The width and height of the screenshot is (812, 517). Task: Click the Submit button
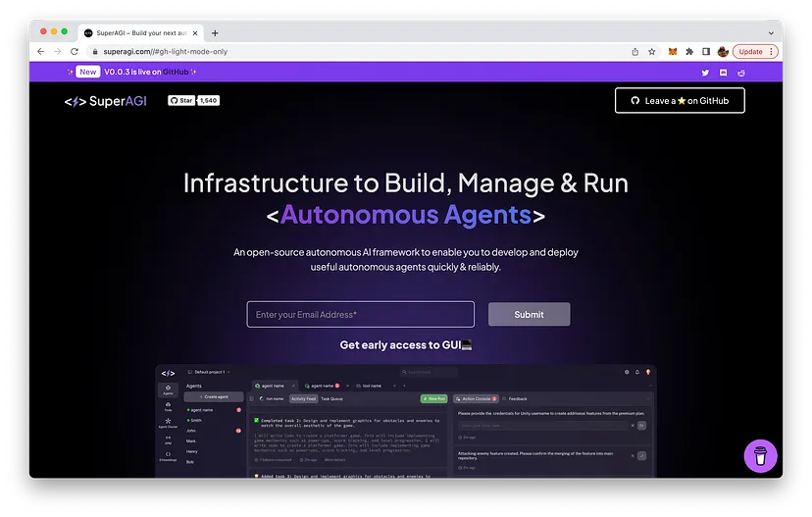(x=529, y=315)
